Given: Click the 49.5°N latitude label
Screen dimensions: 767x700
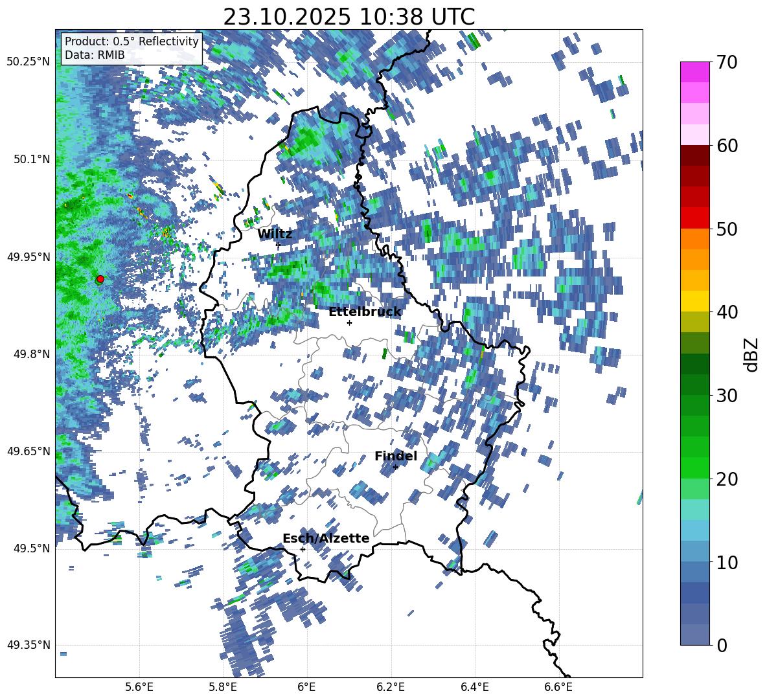Looking at the screenshot, I should pos(31,548).
